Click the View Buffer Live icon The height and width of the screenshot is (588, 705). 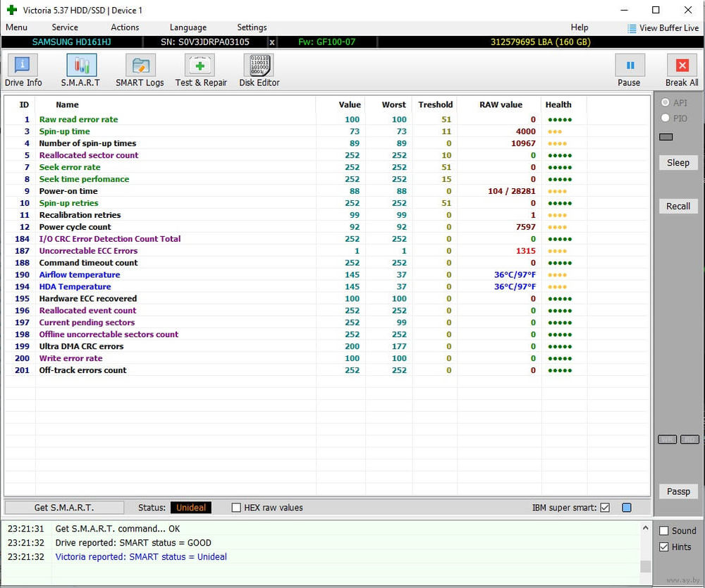pyautogui.click(x=632, y=28)
